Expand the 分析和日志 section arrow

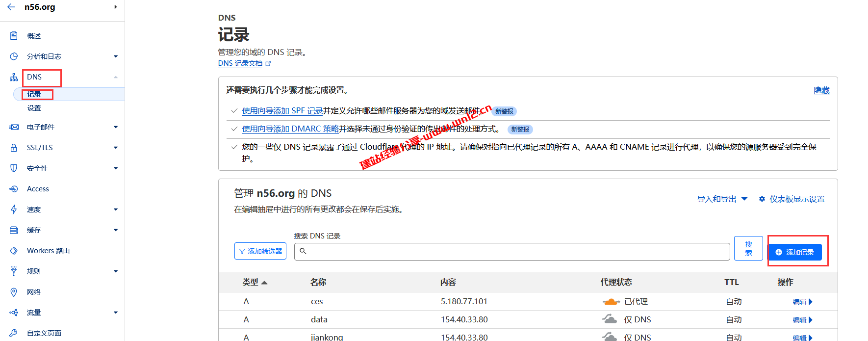pos(116,56)
